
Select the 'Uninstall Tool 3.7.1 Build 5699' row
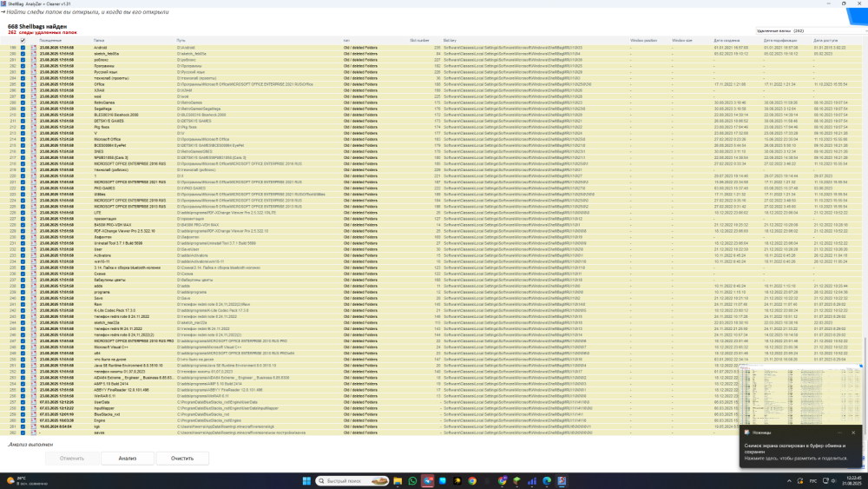pos(431,243)
